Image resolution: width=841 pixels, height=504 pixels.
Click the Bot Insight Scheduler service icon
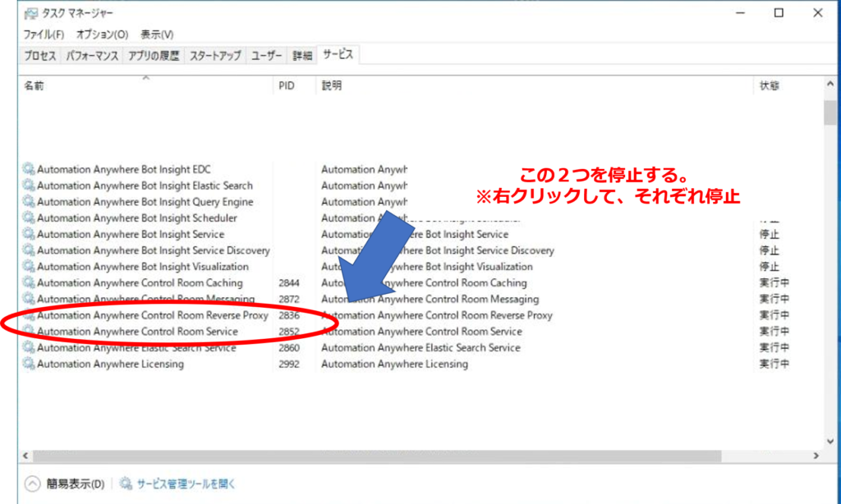click(x=29, y=218)
